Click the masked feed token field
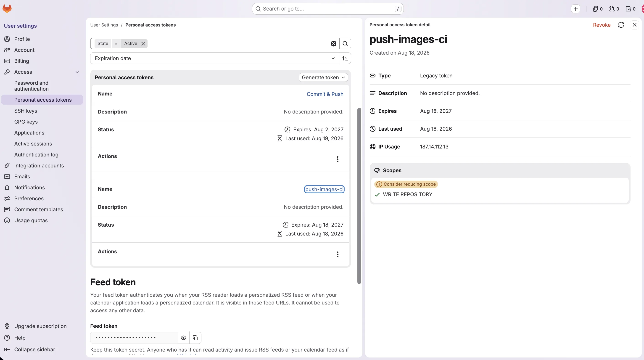Screen dimensions: 644x360 pyautogui.click(x=134, y=338)
